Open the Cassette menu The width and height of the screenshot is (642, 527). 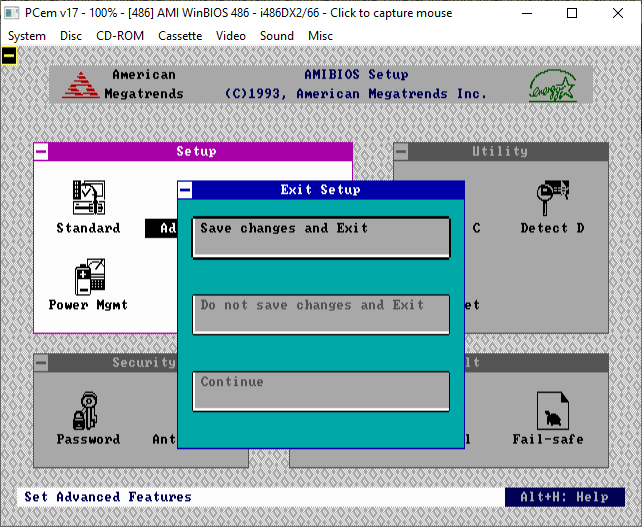point(180,36)
